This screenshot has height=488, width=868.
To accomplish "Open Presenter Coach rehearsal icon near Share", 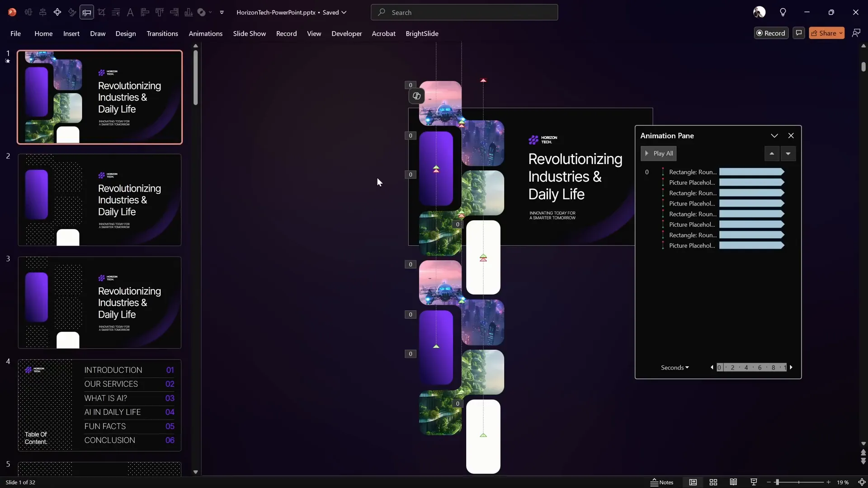I will [x=857, y=33].
